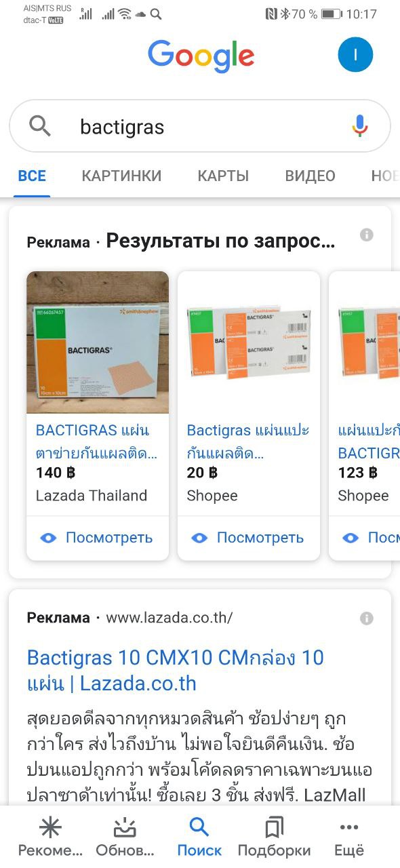Focus the search field containing bactigras
The width and height of the screenshot is (400, 868).
(x=200, y=126)
